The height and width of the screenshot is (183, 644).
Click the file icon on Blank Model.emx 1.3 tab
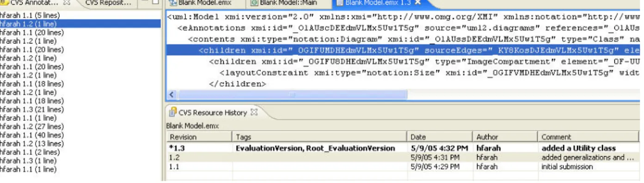point(340,3)
